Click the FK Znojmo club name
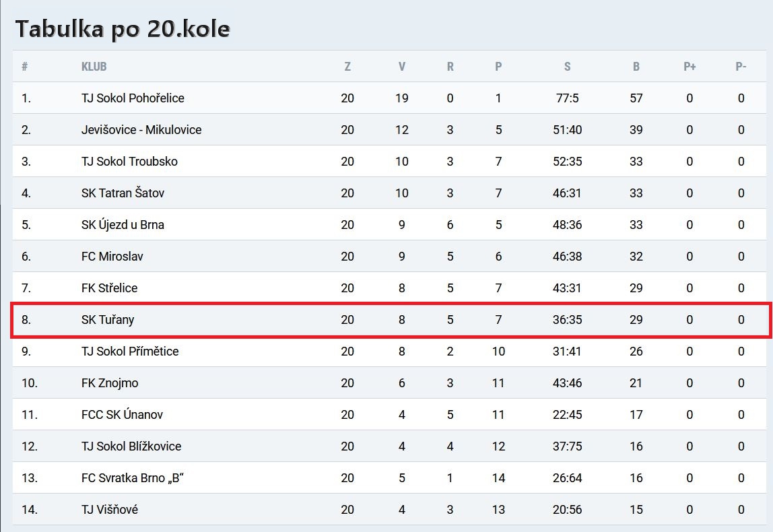The width and height of the screenshot is (773, 532). pos(110,383)
